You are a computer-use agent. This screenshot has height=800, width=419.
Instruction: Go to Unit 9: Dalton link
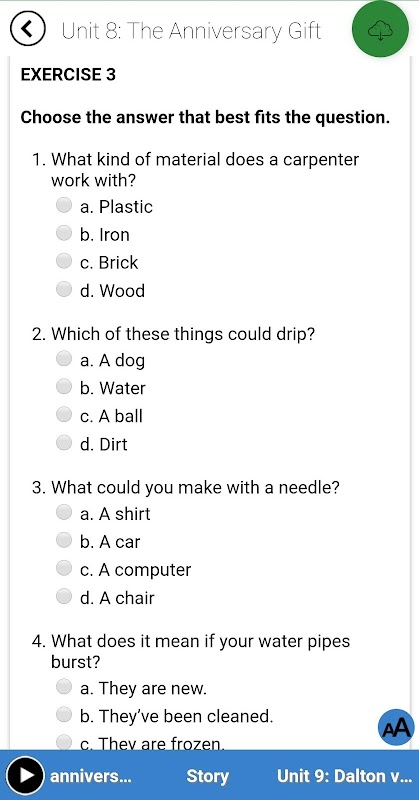(344, 776)
